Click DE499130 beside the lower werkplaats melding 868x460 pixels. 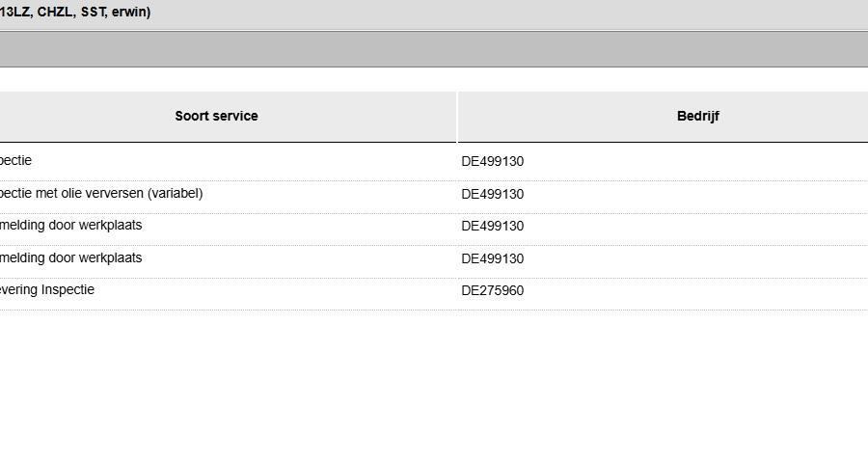click(492, 259)
